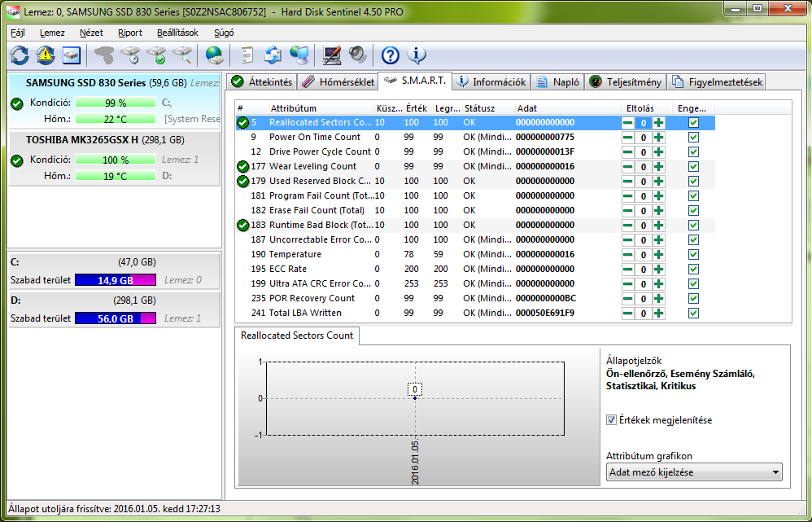812x522 pixels.
Task: Switch to the Információk tab
Action: (491, 82)
